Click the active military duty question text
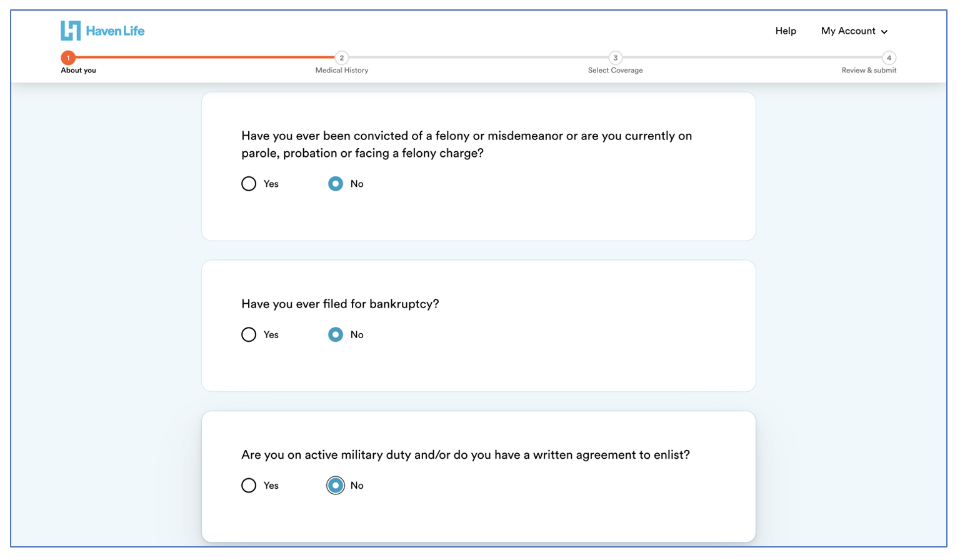Viewport: 960px width, 560px height. click(x=466, y=455)
